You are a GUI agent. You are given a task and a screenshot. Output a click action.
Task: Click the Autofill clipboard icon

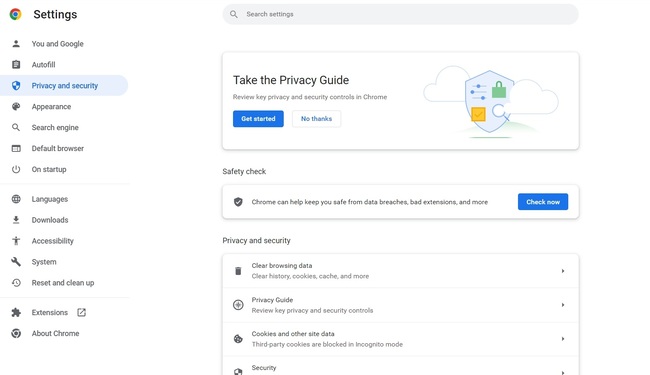click(16, 64)
